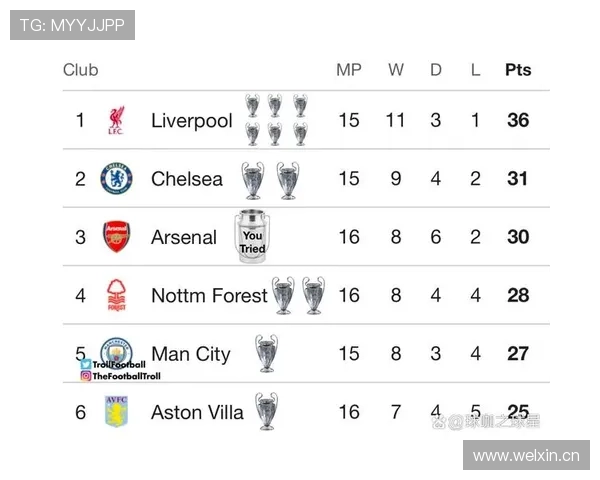Open the Liverpool team name
Viewport: 600px width, 480px height.
[191, 121]
